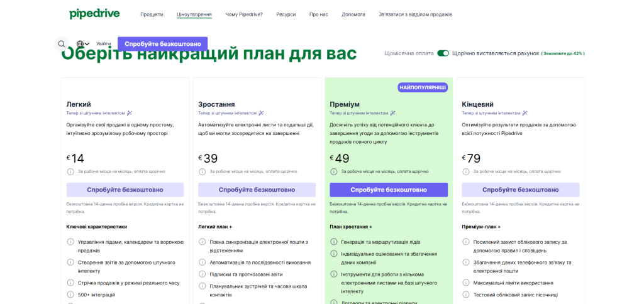Open the globe language selector
644x304 pixels.
pyautogui.click(x=82, y=44)
